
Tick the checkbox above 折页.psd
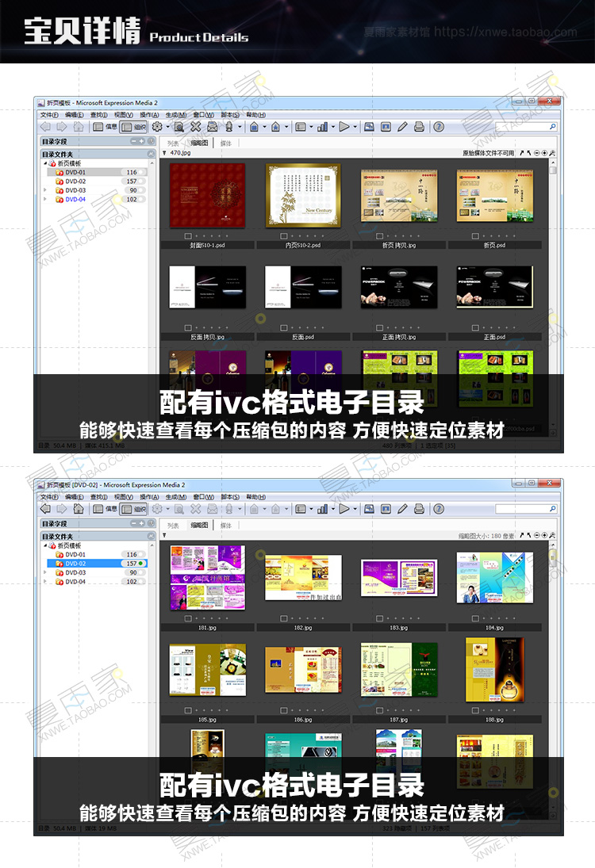click(475, 235)
